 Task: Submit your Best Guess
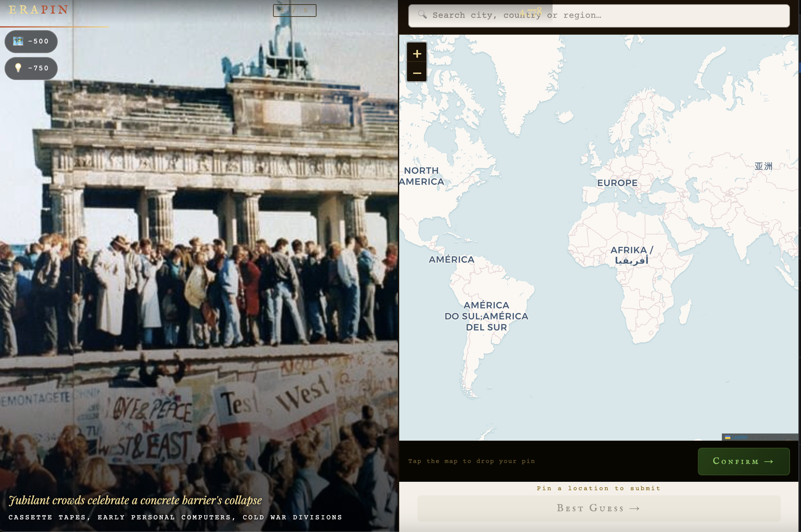click(598, 508)
